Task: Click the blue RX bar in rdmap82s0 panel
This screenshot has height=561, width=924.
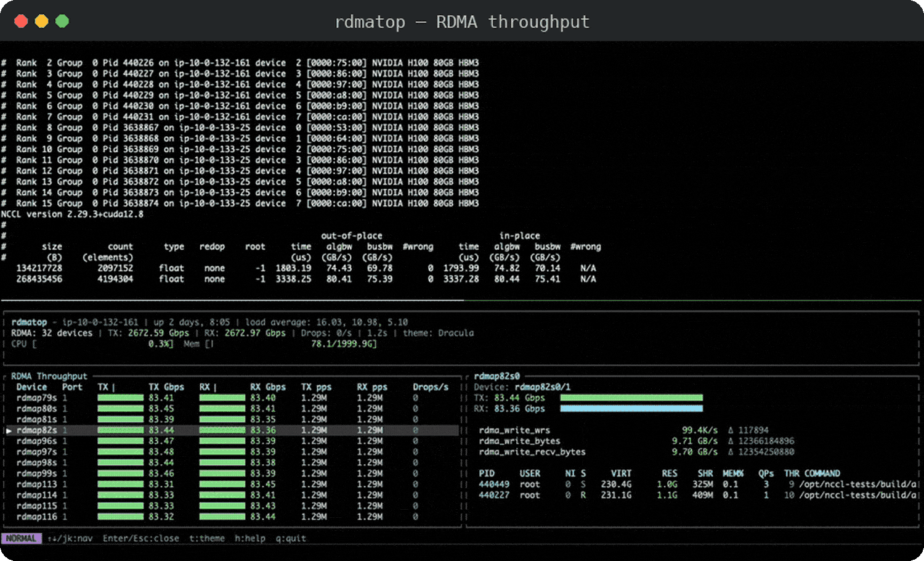Action: (631, 408)
